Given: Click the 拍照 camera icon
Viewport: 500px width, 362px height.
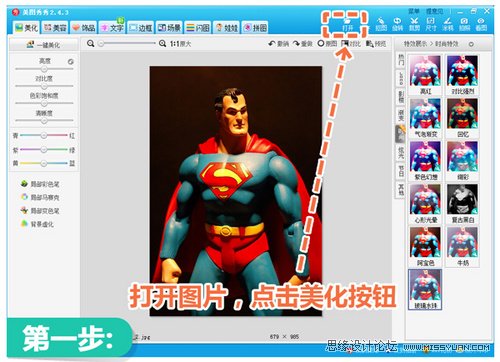Looking at the screenshot, I should point(464,24).
